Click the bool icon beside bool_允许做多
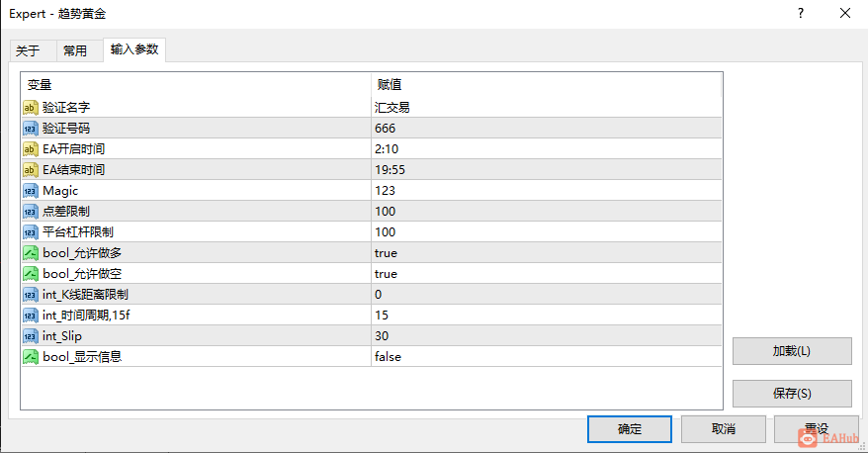This screenshot has width=868, height=453. coord(31,253)
